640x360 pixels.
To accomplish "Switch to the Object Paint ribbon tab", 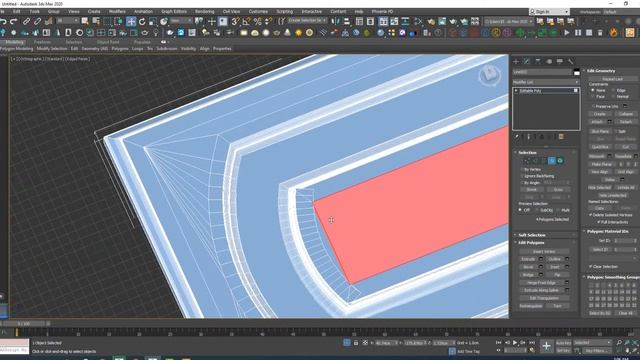I will (108, 42).
